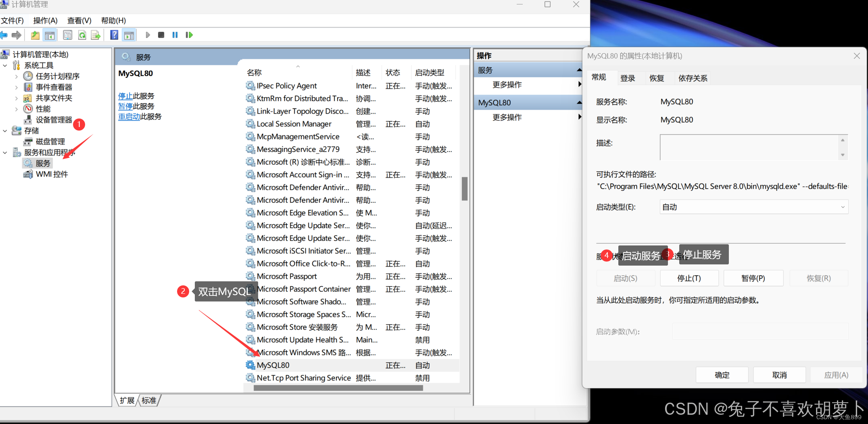
Task: Switch to the 扩展 view tab
Action: point(127,400)
